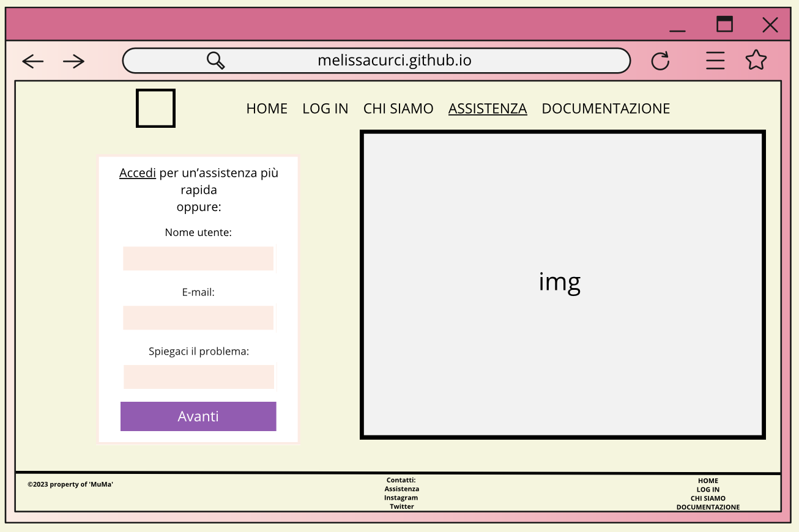The width and height of the screenshot is (799, 532).
Task: Open the footer Twitter link
Action: (402, 506)
